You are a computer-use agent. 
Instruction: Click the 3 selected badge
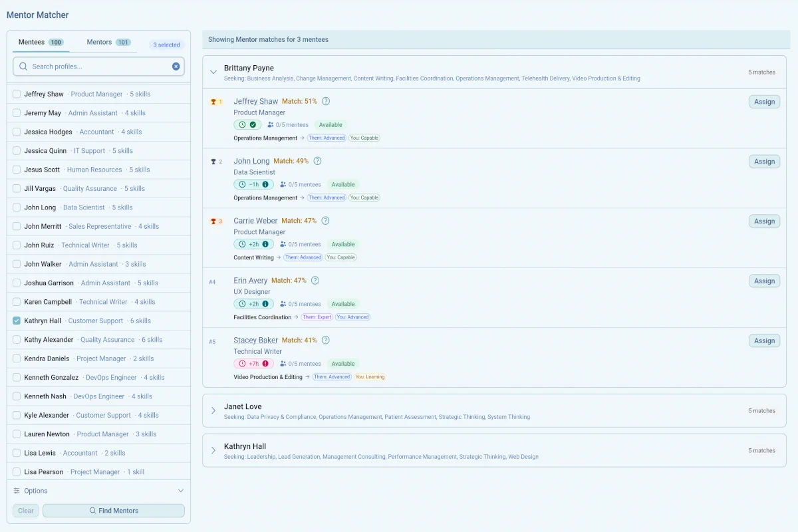click(167, 45)
